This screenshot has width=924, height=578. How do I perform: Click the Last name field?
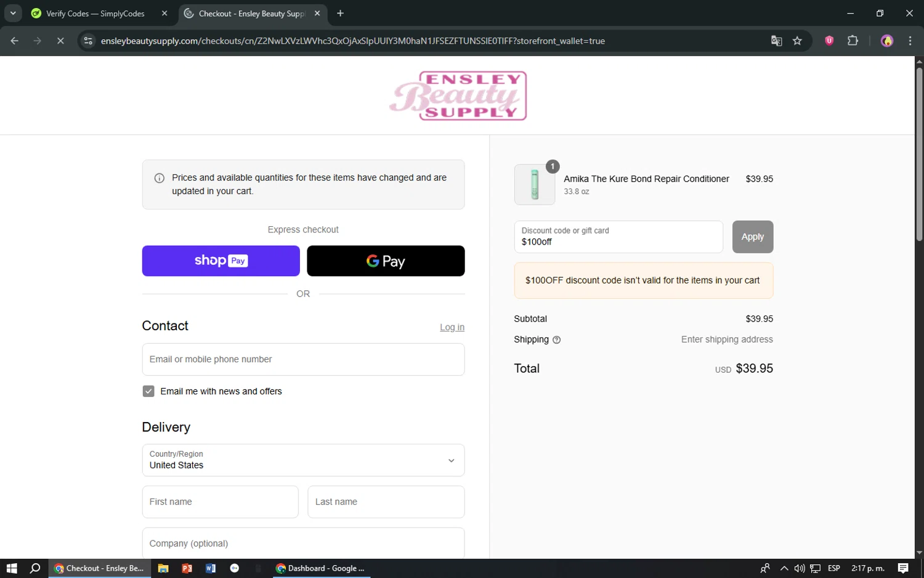coord(386,502)
